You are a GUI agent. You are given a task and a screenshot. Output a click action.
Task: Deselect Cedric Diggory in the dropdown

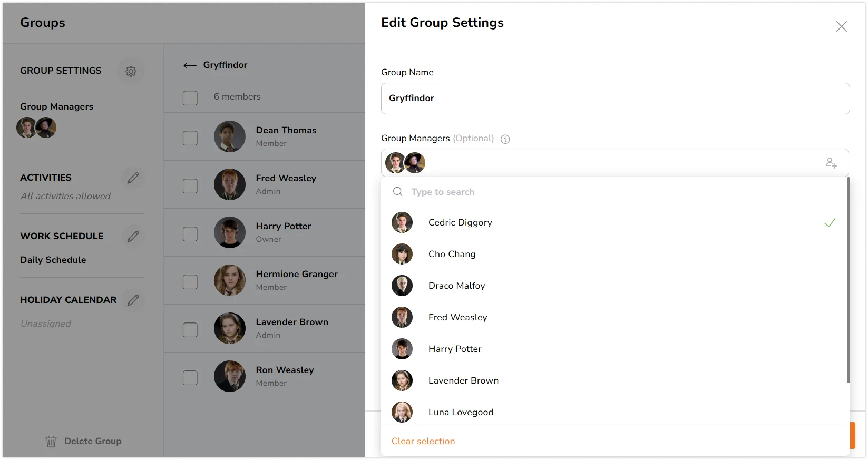pos(614,222)
